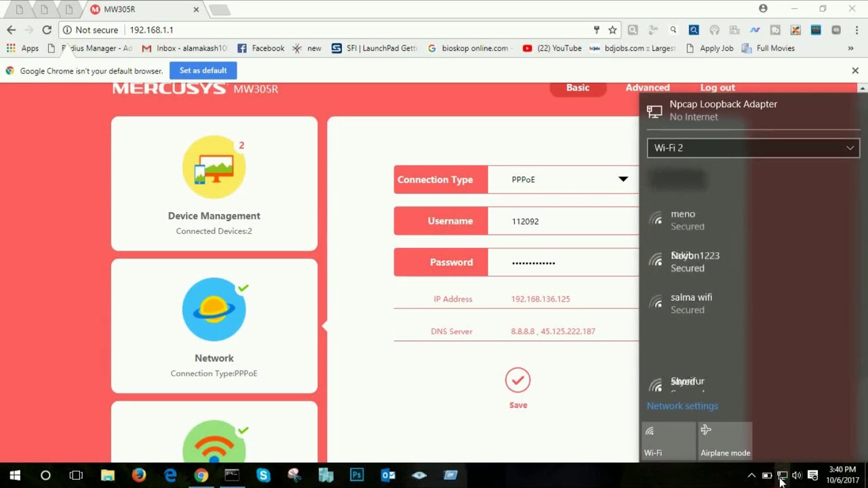Toggle the Wi-Fi quick action tile
The width and height of the screenshot is (868, 488).
click(668, 441)
